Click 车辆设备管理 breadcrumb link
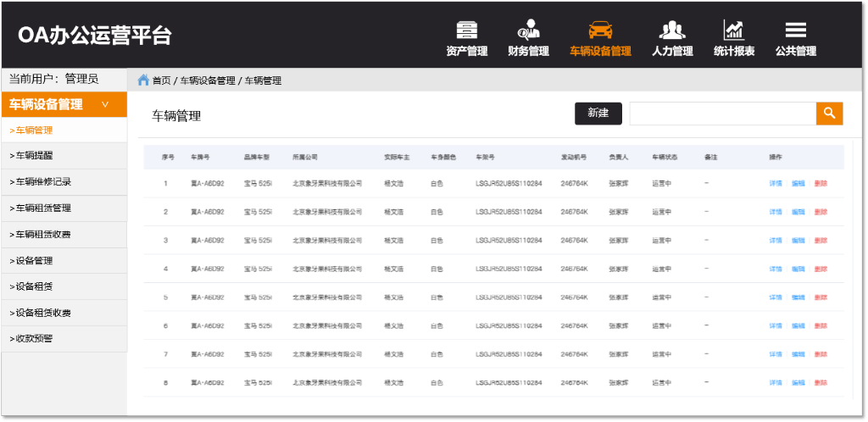The image size is (868, 422). coord(207,81)
